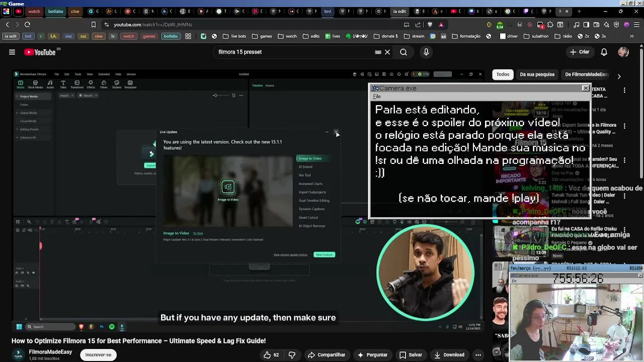Open a new browser tab with plus

click(x=579, y=12)
